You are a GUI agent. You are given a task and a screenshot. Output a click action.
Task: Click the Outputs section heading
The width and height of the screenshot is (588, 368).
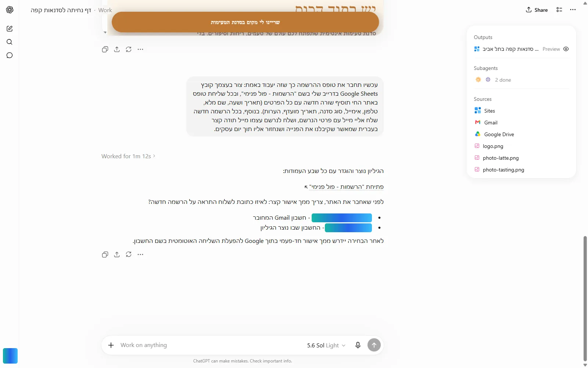[x=483, y=37]
